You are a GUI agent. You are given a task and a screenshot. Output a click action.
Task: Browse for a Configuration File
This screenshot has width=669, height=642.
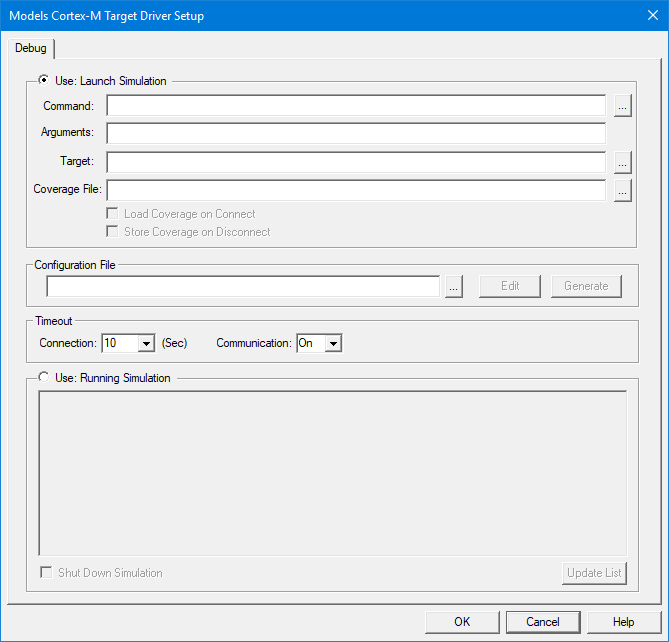453,286
